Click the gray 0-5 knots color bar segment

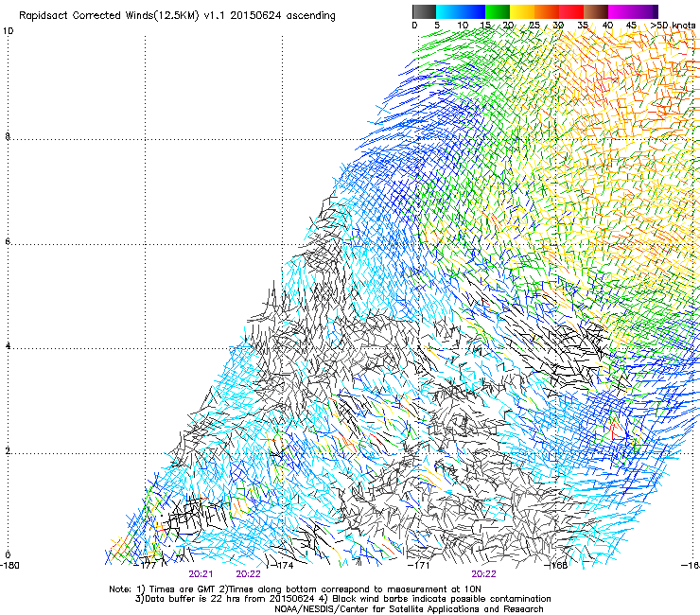click(424, 11)
